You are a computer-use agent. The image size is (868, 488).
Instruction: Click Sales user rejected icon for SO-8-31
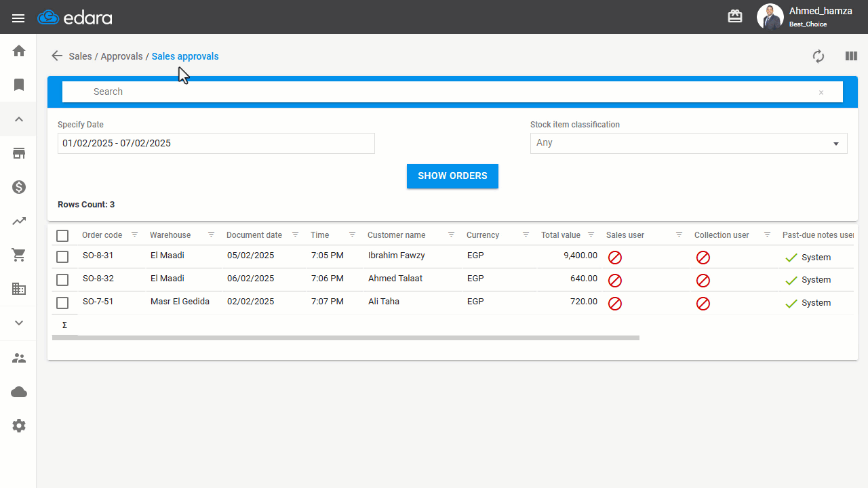point(615,258)
